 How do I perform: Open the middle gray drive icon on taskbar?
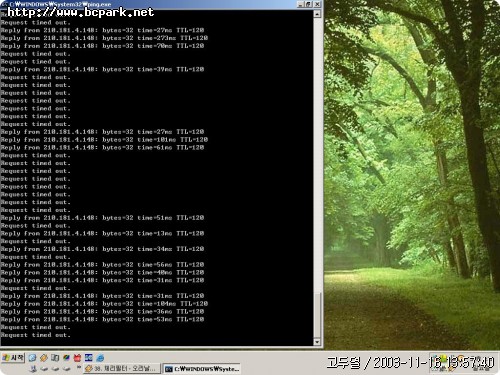coord(55,369)
